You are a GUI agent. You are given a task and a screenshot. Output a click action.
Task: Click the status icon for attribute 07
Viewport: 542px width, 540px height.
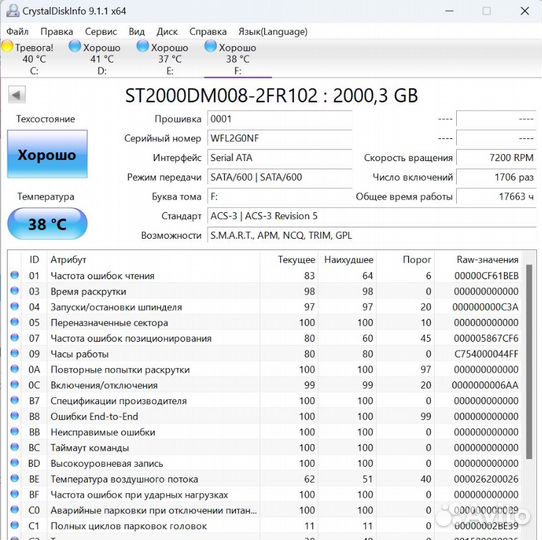pos(15,337)
